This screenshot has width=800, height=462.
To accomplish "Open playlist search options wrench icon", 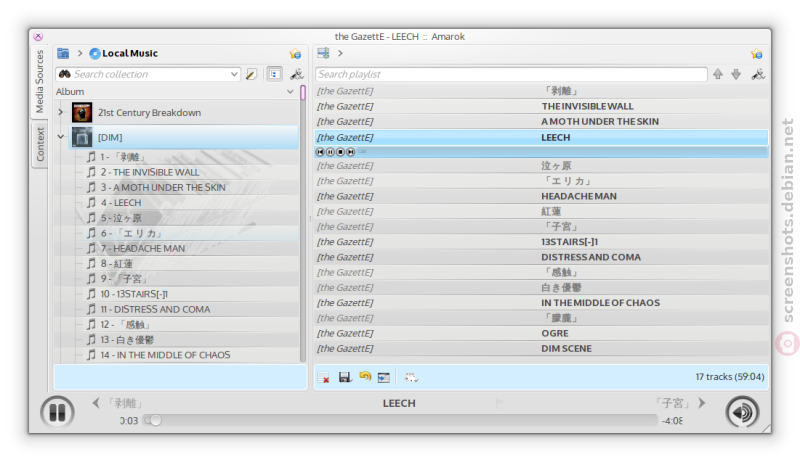I will tap(758, 74).
